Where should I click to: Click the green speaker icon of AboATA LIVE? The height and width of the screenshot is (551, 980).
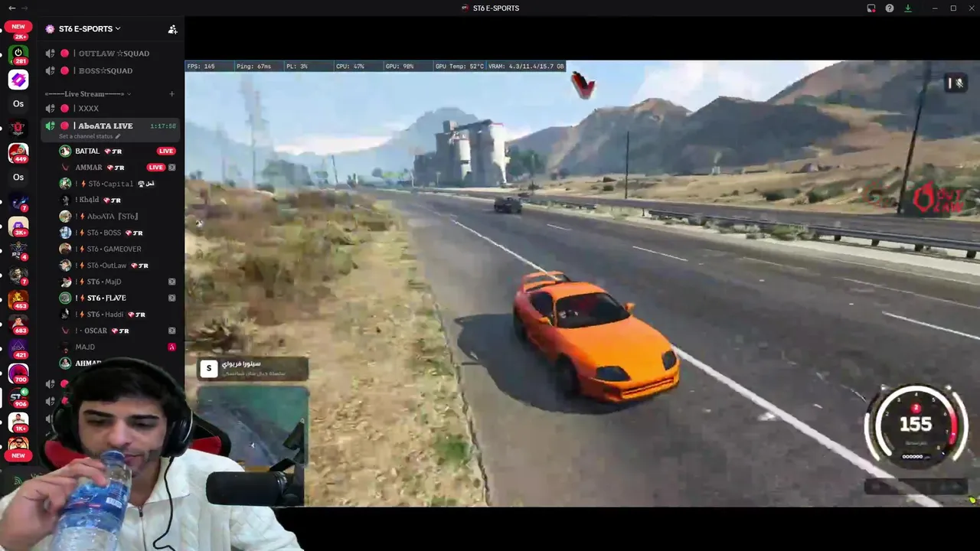pos(50,126)
